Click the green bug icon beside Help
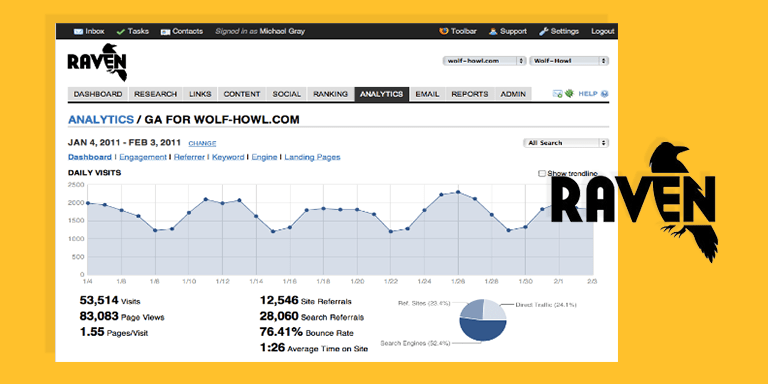This screenshot has height=384, width=768. tap(569, 93)
